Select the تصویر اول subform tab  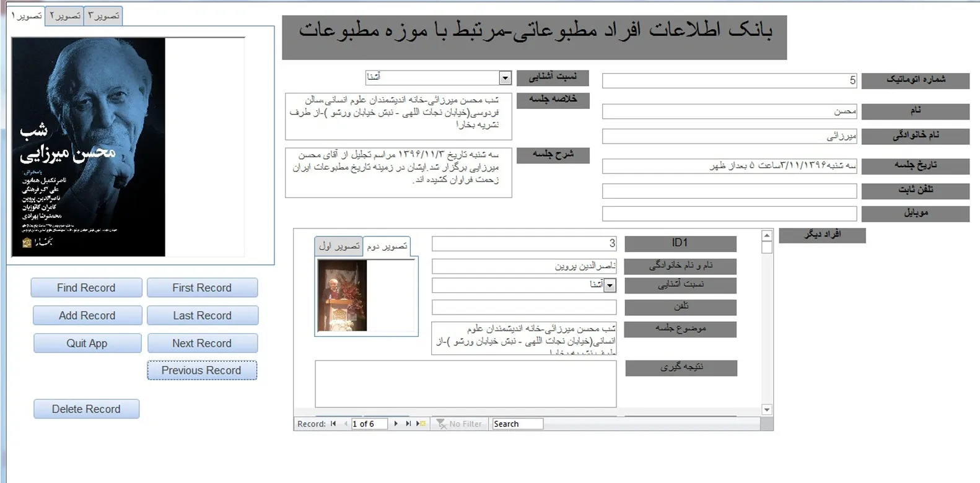(339, 246)
